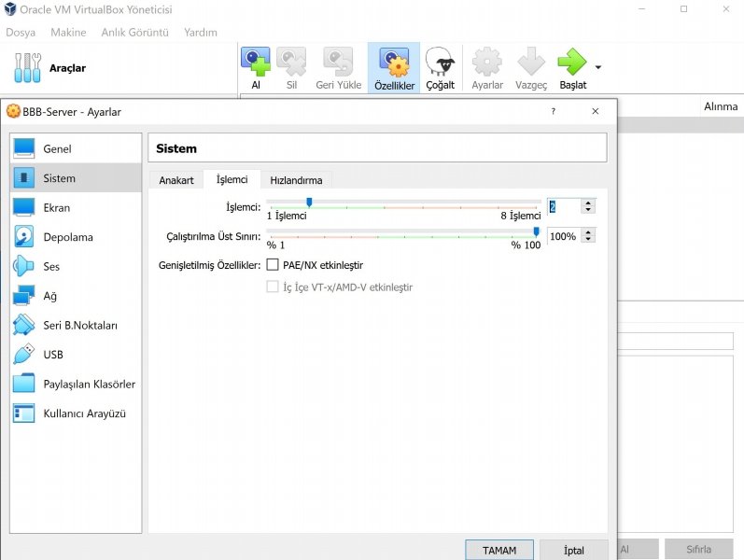744x560 pixels.
Task: Expand the Başlat dropdown arrow
Action: (x=597, y=67)
